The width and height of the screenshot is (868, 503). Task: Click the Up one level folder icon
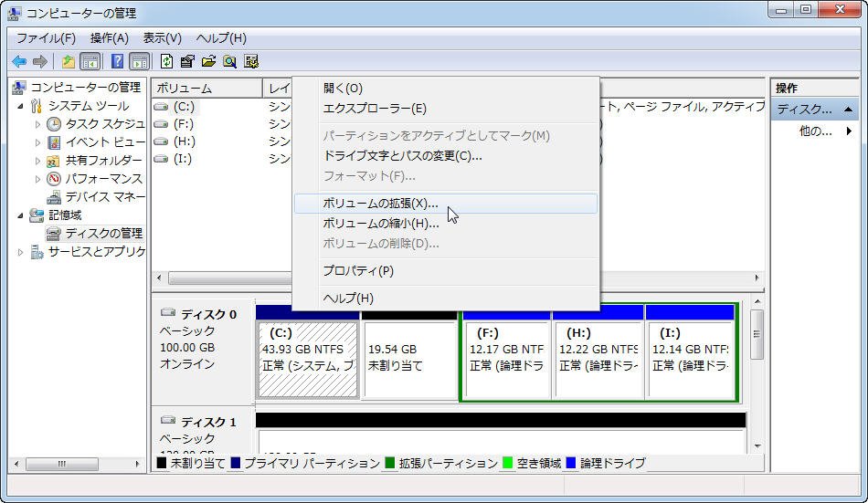tap(69, 61)
